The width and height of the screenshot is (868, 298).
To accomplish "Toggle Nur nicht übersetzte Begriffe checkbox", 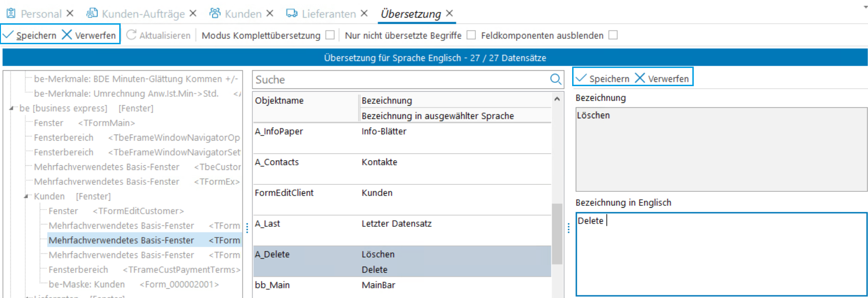I will (471, 35).
